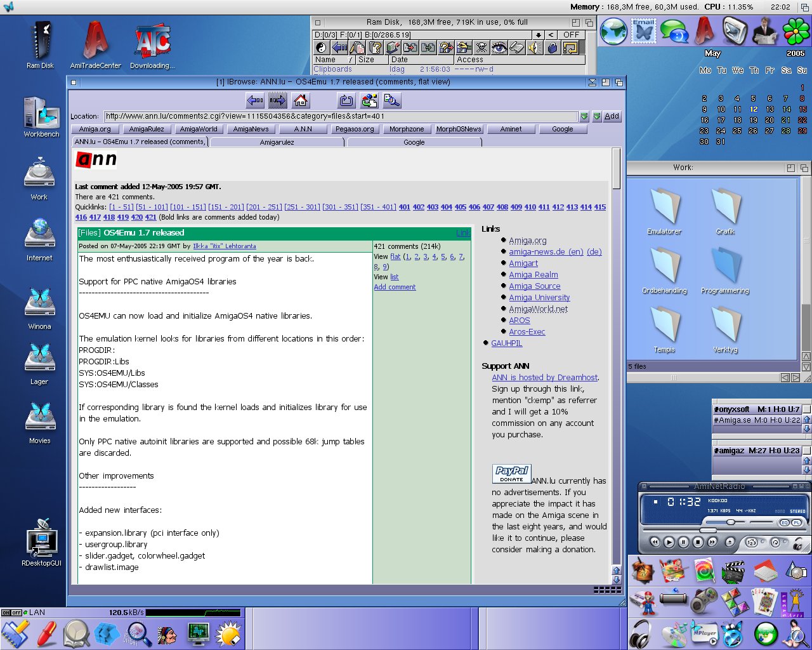Open the IBrowse home page icon
Image resolution: width=812 pixels, height=650 pixels.
(x=301, y=100)
